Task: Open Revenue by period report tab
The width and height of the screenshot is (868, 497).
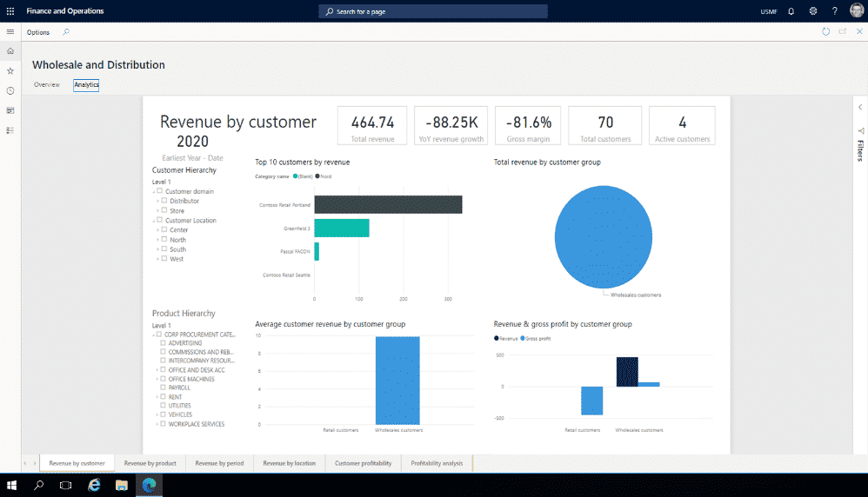Action: click(x=219, y=463)
